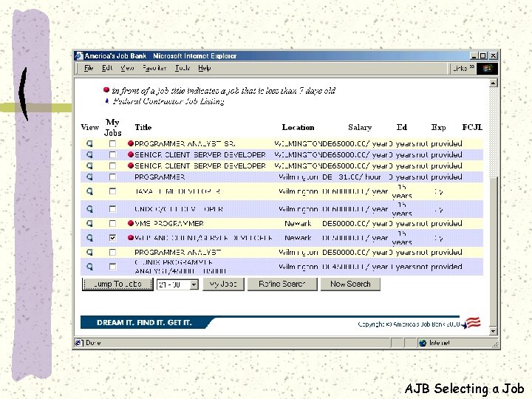Screen dimensions: 532x399
Task: Check My Jobs box for C UNIX PROGRAMMER ANALYST
Action: (112, 267)
